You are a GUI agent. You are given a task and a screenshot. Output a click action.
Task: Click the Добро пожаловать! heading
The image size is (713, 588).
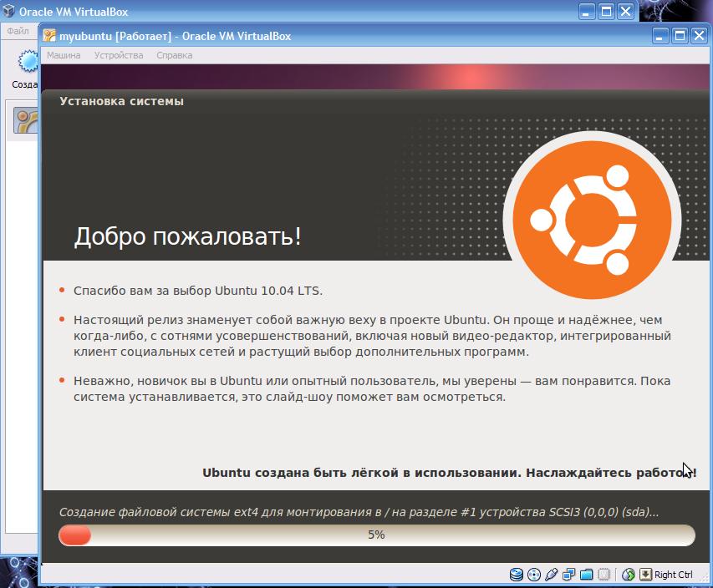(x=187, y=236)
